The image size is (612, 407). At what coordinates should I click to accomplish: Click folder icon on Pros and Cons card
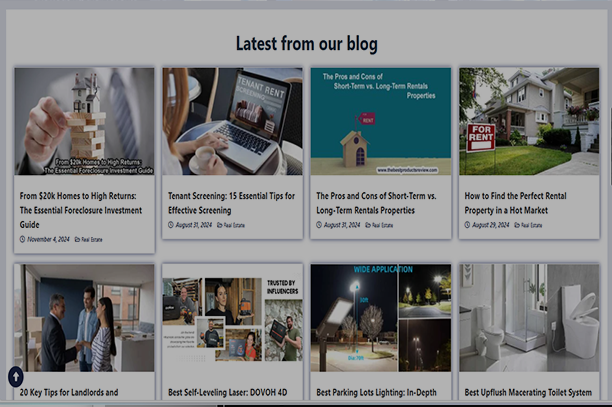click(368, 225)
